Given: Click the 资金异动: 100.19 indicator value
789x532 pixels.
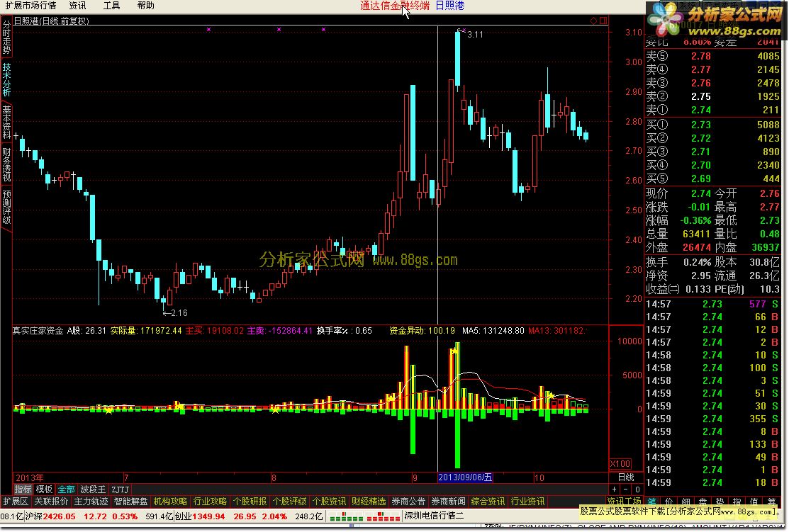Looking at the screenshot, I should click(423, 331).
